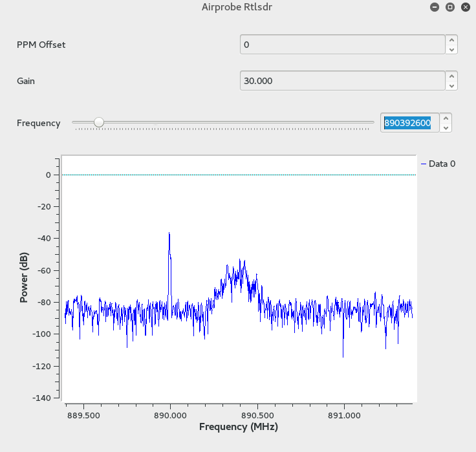Decrease Frequency with down arrow
476x452 pixels.
(x=446, y=127)
